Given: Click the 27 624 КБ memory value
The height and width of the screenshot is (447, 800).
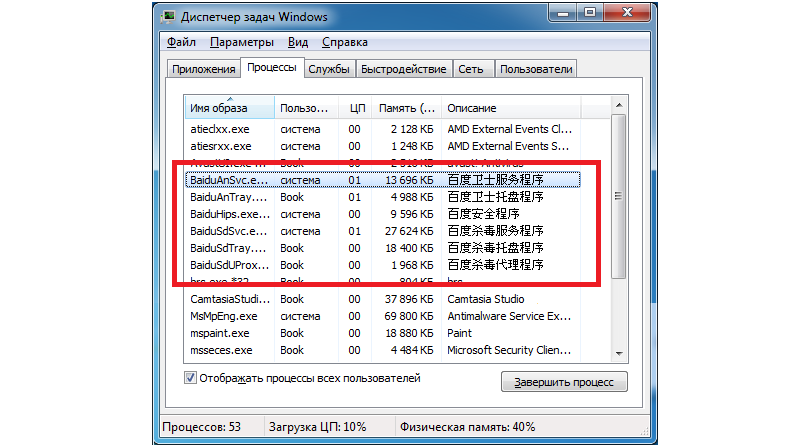Looking at the screenshot, I should (x=409, y=231).
